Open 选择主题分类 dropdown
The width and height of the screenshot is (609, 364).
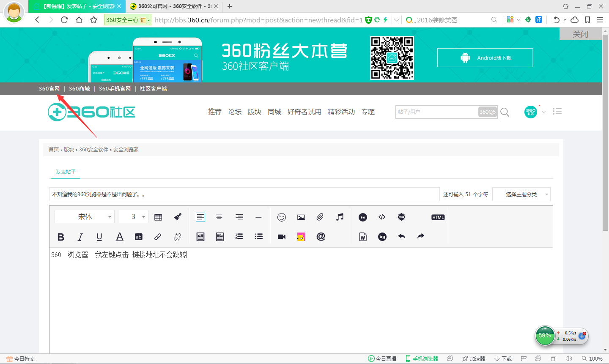coord(521,194)
